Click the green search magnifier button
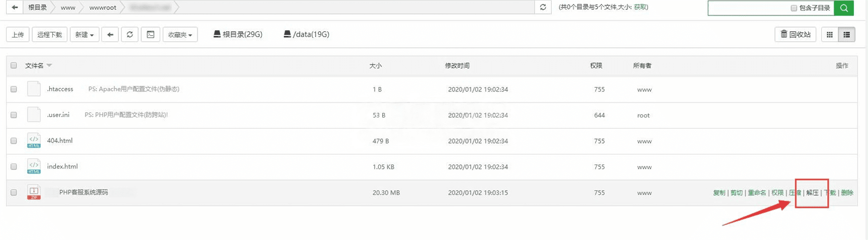The height and width of the screenshot is (240, 868). (844, 8)
